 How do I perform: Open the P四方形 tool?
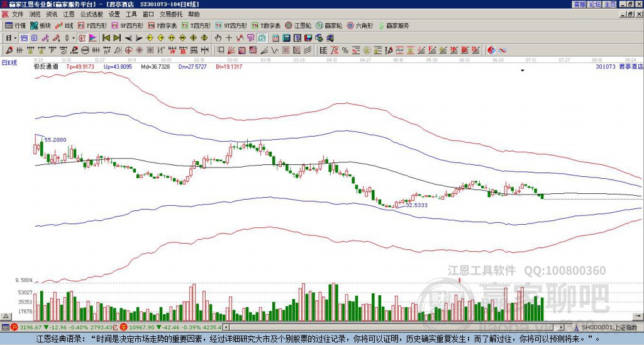(x=92, y=25)
